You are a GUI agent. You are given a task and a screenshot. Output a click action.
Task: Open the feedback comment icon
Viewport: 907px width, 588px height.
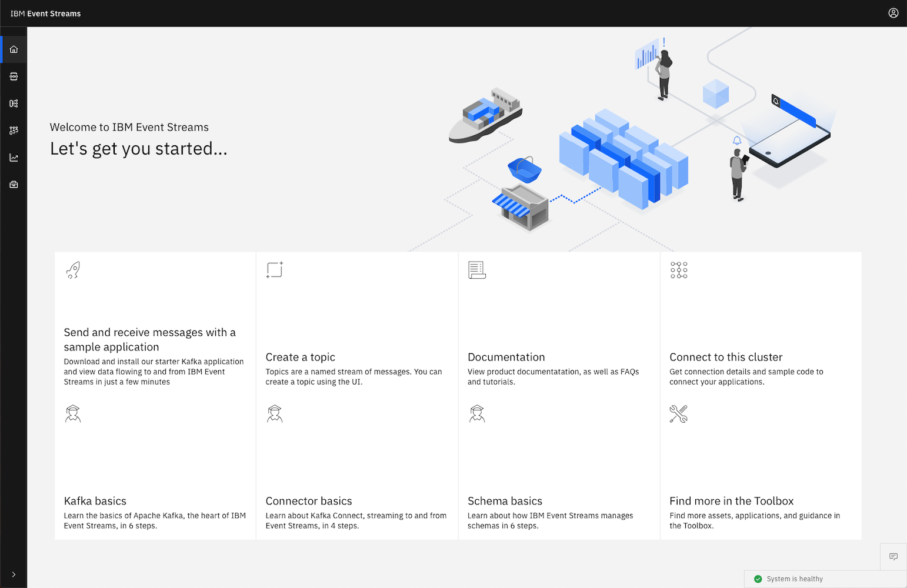tap(893, 556)
